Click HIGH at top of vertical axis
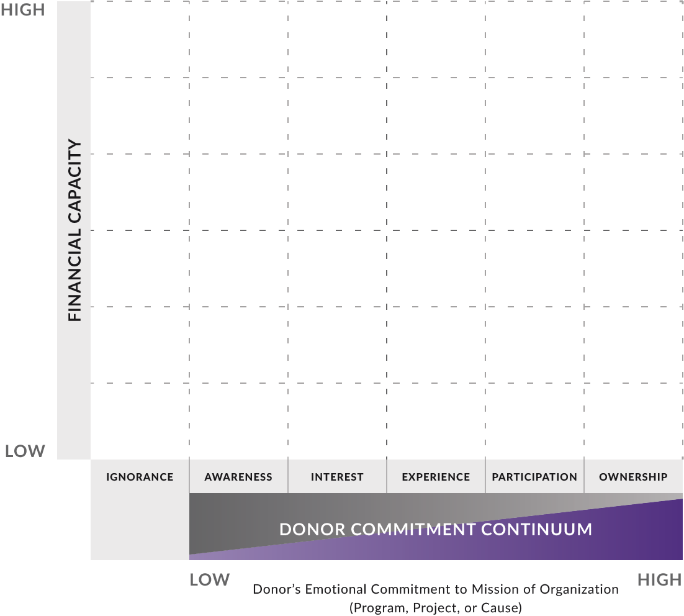 pyautogui.click(x=23, y=11)
